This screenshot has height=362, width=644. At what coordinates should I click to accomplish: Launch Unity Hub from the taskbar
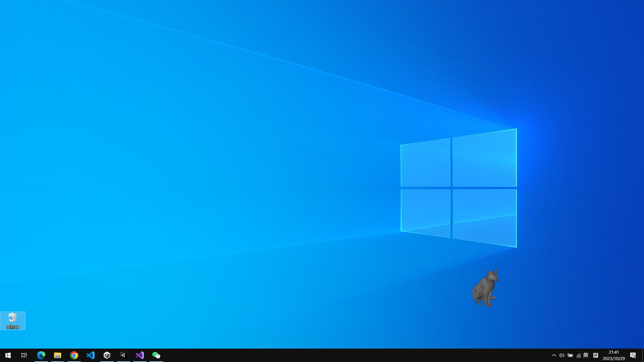tap(107, 355)
